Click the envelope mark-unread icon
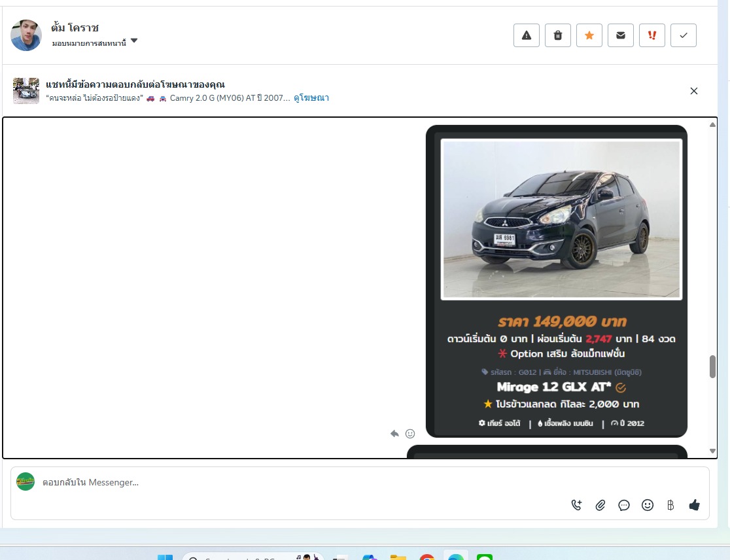The image size is (730, 560). [621, 35]
